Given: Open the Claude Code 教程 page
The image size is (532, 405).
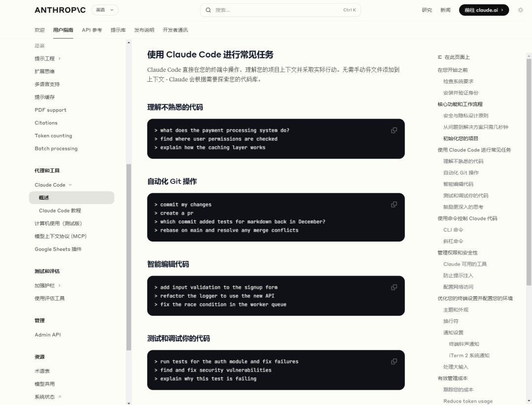Looking at the screenshot, I should [x=59, y=210].
